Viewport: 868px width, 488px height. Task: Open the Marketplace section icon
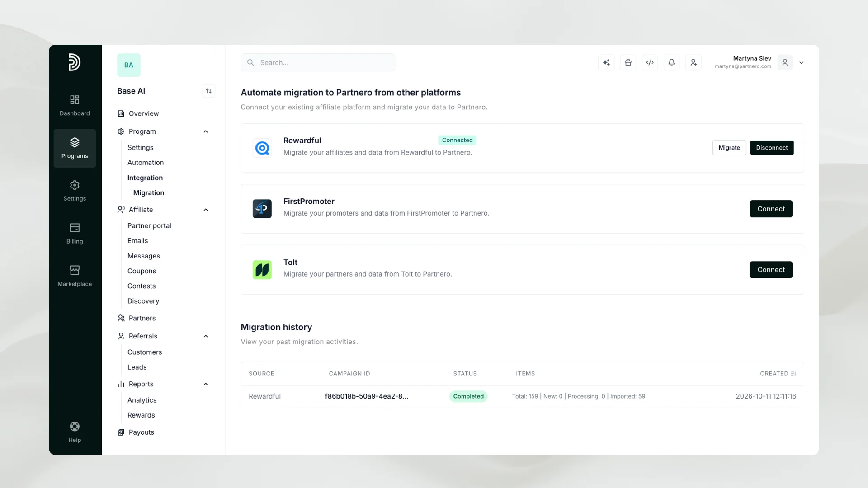pos(75,270)
